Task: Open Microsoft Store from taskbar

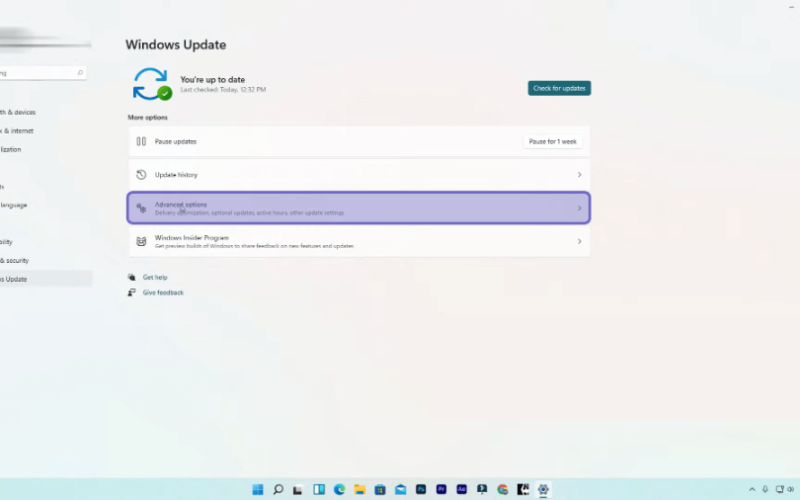Action: [380, 489]
